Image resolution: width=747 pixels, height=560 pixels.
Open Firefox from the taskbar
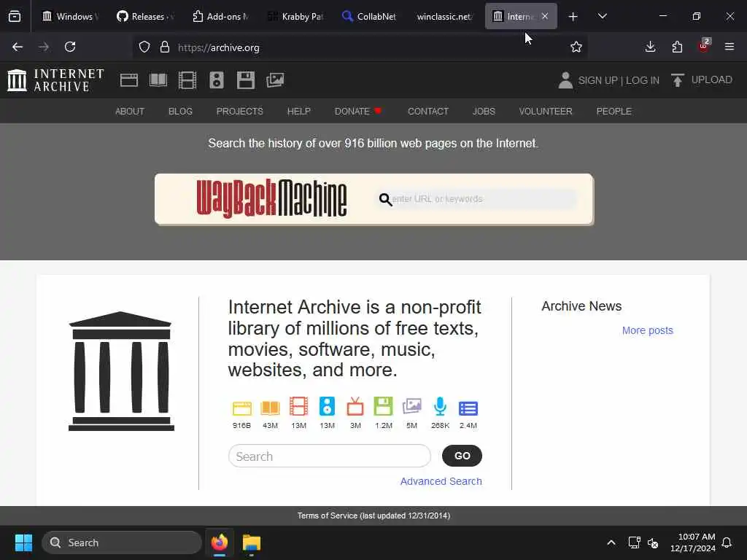point(220,542)
